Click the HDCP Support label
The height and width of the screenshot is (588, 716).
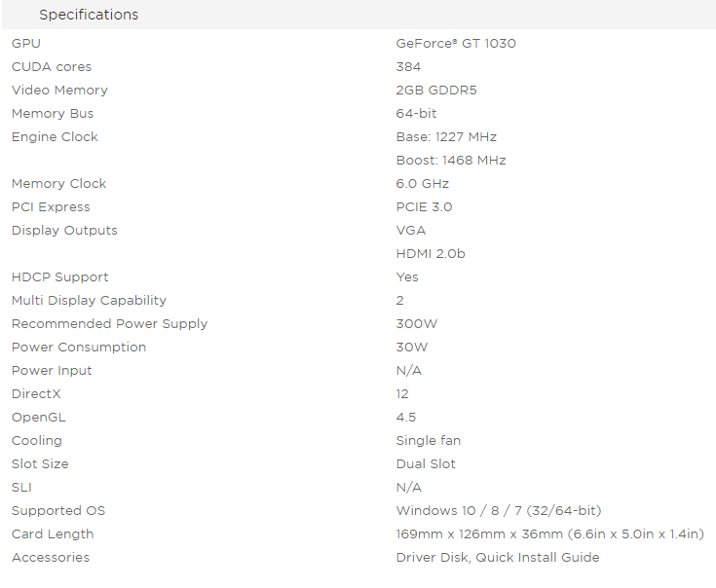coord(59,276)
